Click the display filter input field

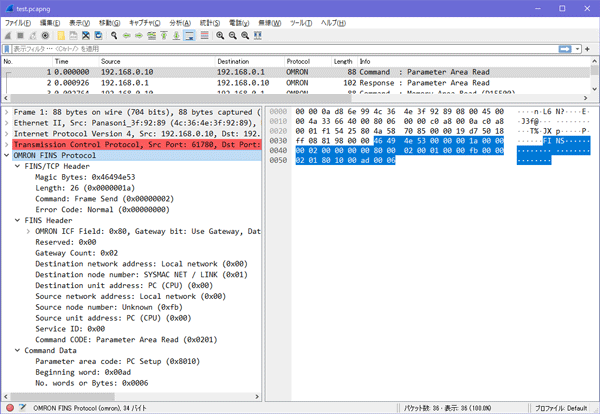285,49
